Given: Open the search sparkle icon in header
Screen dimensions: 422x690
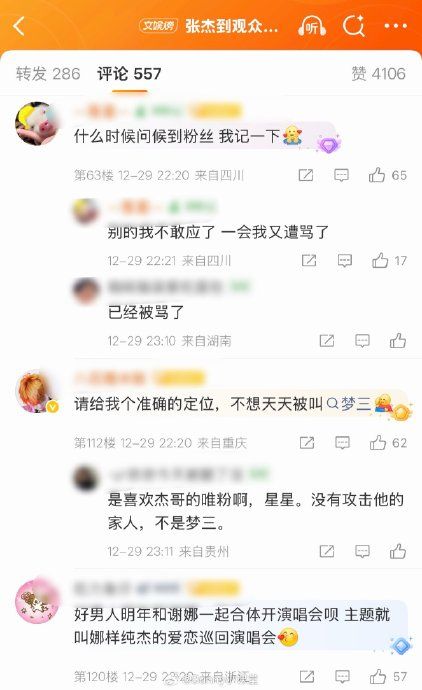Looking at the screenshot, I should 353,26.
